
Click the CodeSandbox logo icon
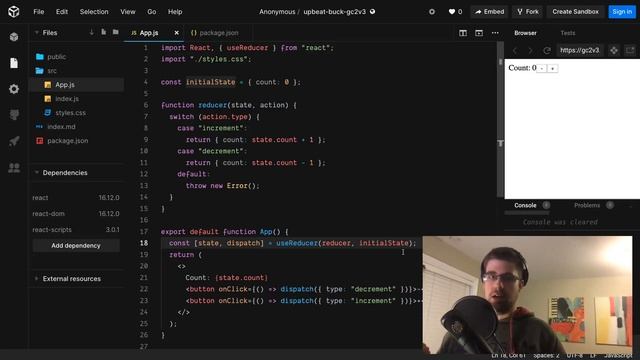[x=13, y=11]
